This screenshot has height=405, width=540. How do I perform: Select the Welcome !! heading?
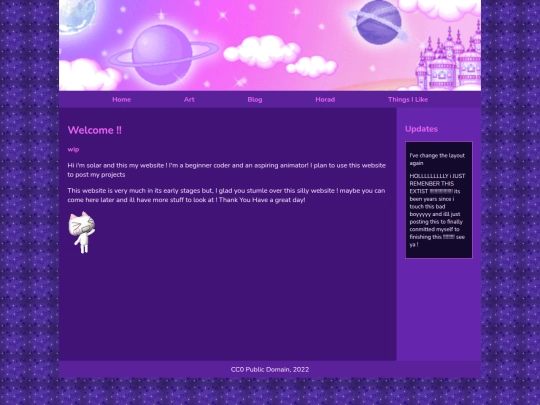click(95, 130)
